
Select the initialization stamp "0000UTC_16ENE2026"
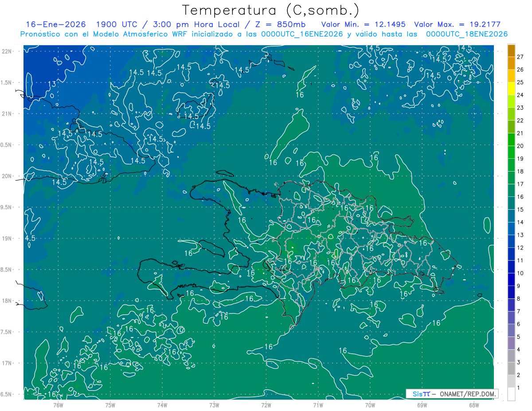(x=302, y=34)
